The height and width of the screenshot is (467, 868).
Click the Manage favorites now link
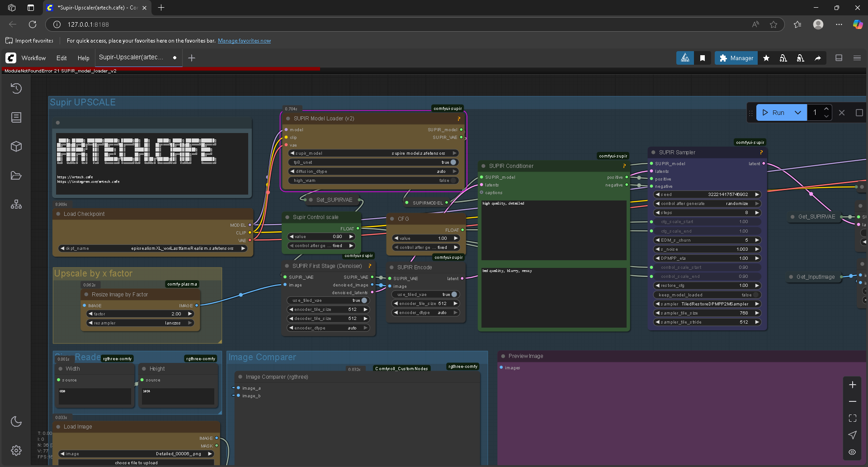pos(244,41)
